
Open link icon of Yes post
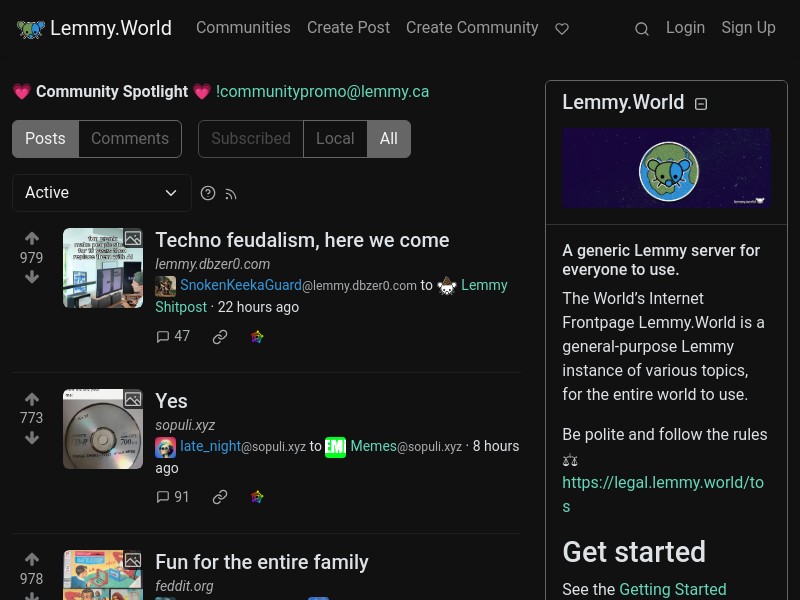pyautogui.click(x=220, y=497)
